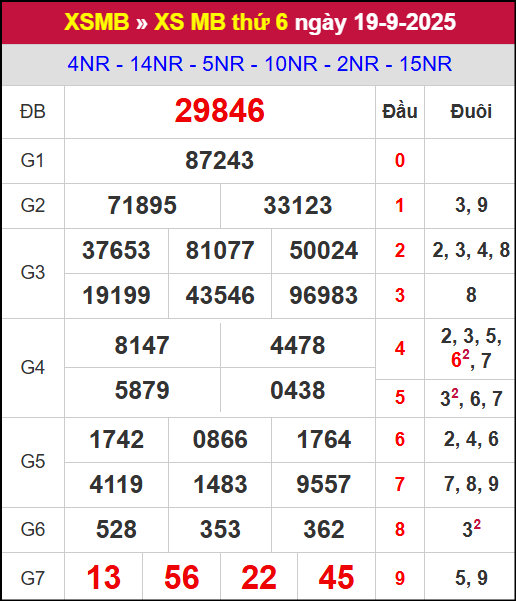Open the XS MB thứ 6 link
The height and width of the screenshot is (601, 516).
coord(221,22)
